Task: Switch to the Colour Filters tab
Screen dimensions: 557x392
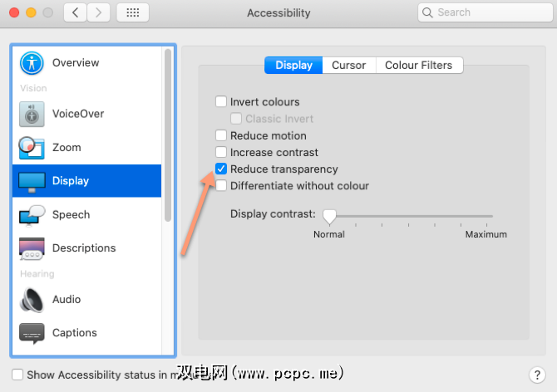Action: (418, 66)
